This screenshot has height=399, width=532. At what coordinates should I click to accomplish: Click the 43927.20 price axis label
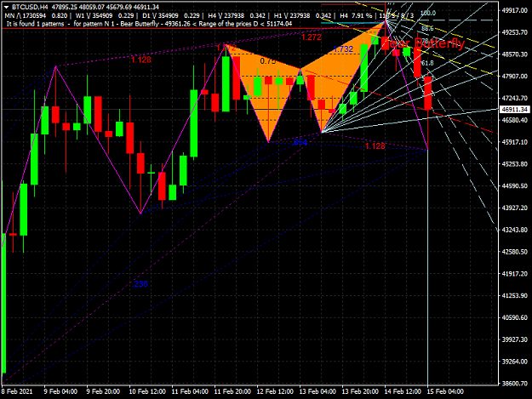point(515,208)
